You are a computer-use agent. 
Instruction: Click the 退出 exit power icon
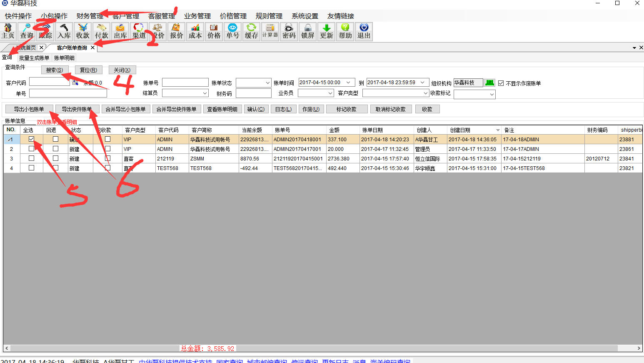coord(364,31)
